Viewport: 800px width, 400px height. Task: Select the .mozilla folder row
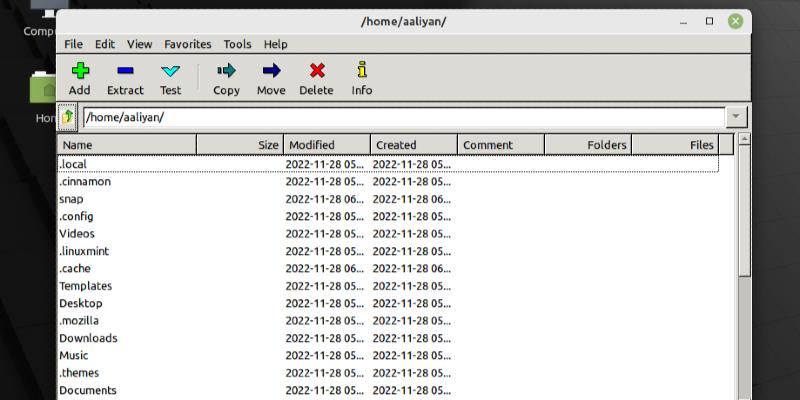coord(388,320)
